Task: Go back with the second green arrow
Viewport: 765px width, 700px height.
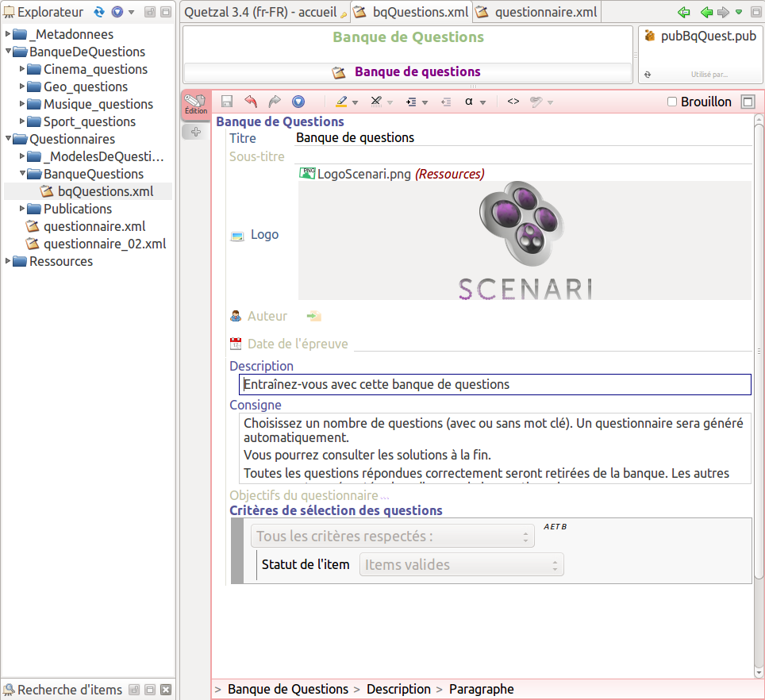Action: 706,12
